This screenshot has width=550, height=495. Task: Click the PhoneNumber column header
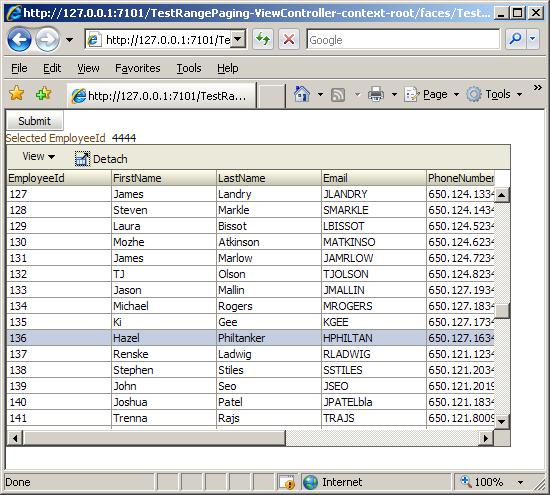point(460,178)
